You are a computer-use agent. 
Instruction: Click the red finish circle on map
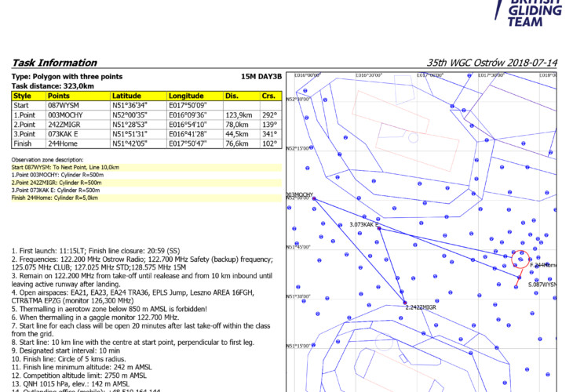pyautogui.click(x=521, y=259)
